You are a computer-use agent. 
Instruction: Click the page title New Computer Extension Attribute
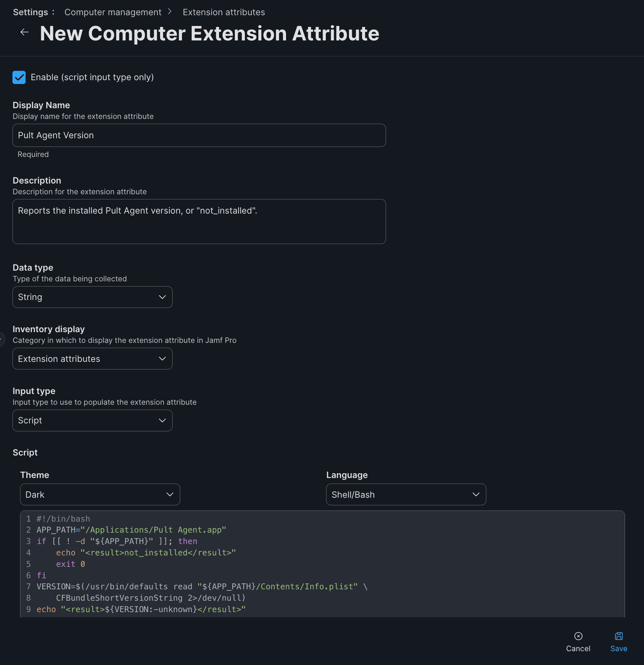210,34
